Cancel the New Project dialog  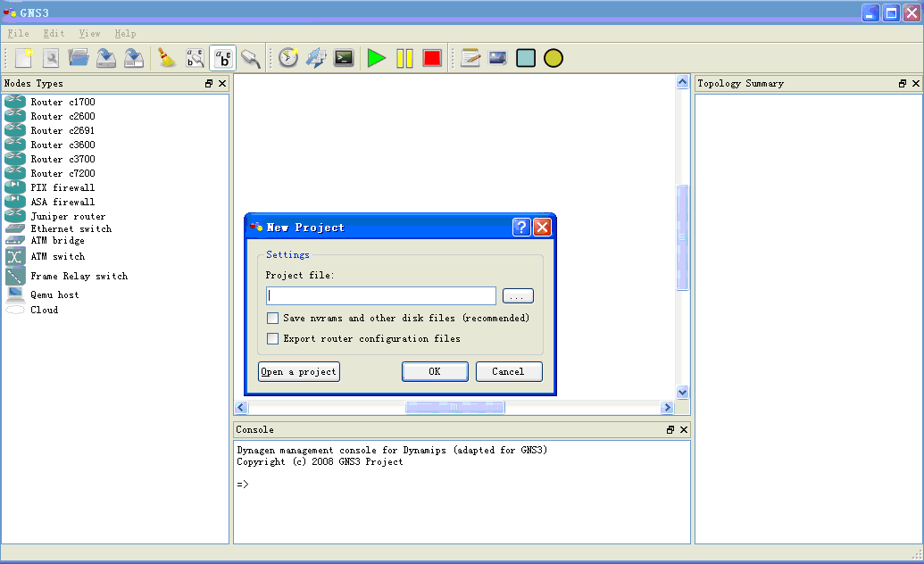[509, 372]
